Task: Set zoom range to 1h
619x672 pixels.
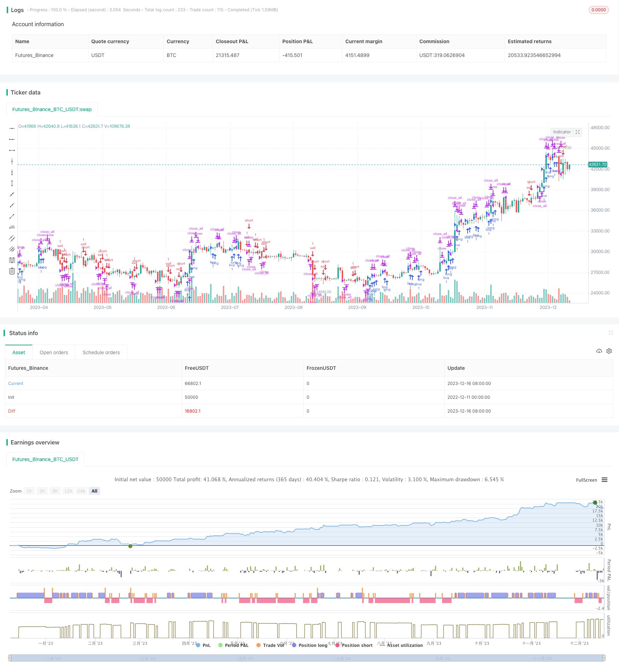Action: (29, 491)
